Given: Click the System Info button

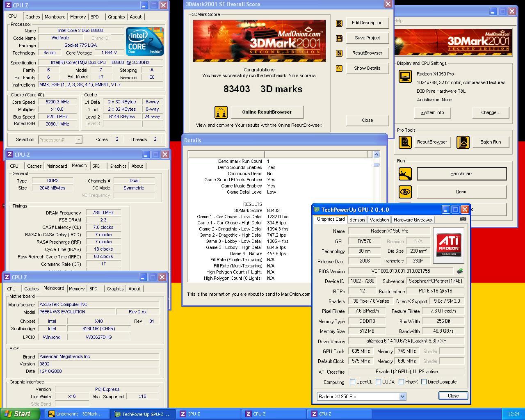Looking at the screenshot, I should (432, 112).
